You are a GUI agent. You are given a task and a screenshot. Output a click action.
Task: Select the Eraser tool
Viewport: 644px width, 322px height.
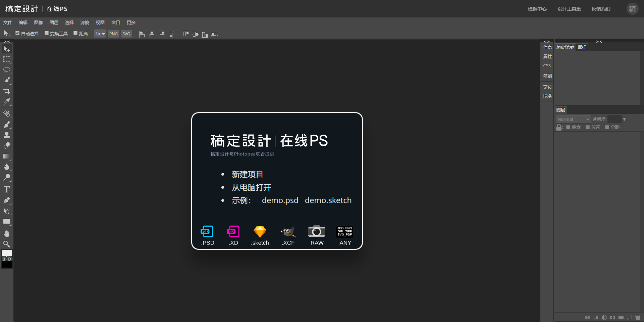pos(7,146)
